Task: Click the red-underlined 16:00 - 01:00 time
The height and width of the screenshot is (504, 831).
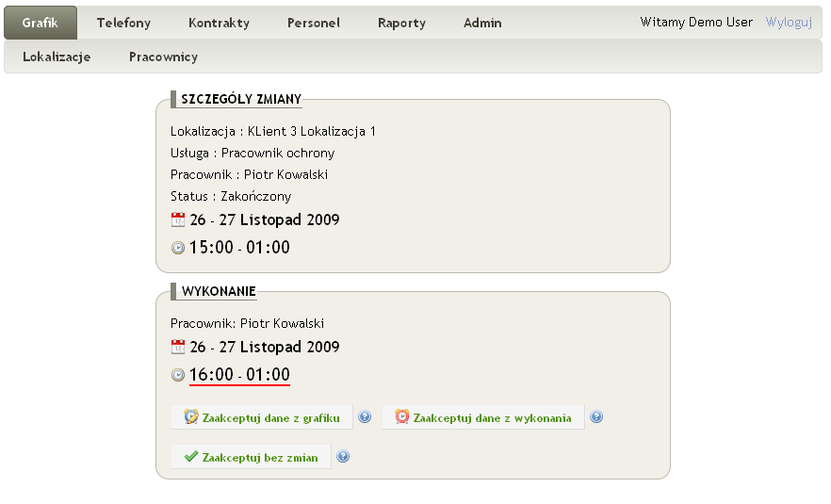Action: pos(239,375)
